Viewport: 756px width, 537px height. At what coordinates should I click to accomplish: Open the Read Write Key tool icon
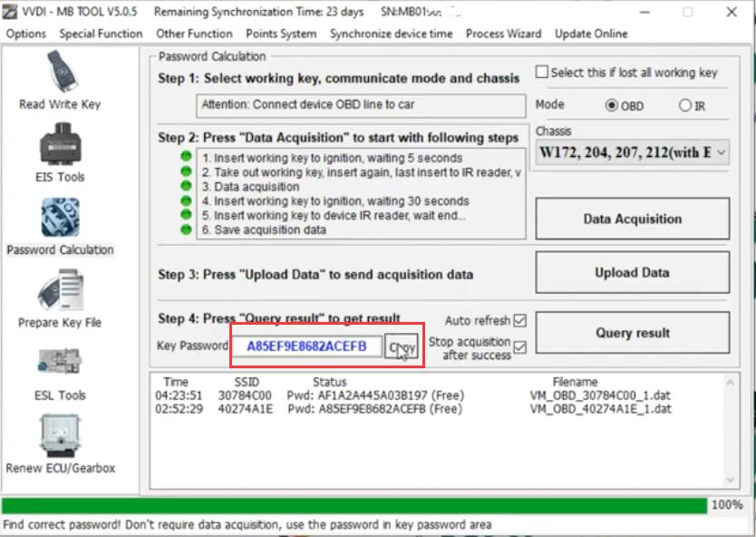(61, 72)
